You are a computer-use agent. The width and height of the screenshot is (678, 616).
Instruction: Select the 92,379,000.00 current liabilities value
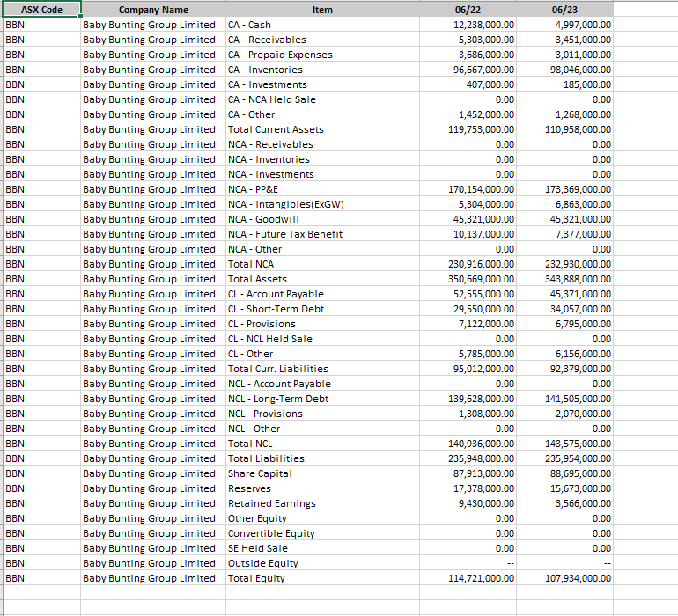[564, 369]
